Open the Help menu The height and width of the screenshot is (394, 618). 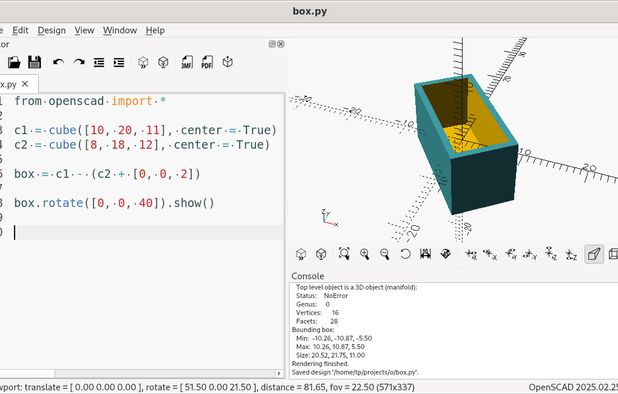pyautogui.click(x=155, y=30)
